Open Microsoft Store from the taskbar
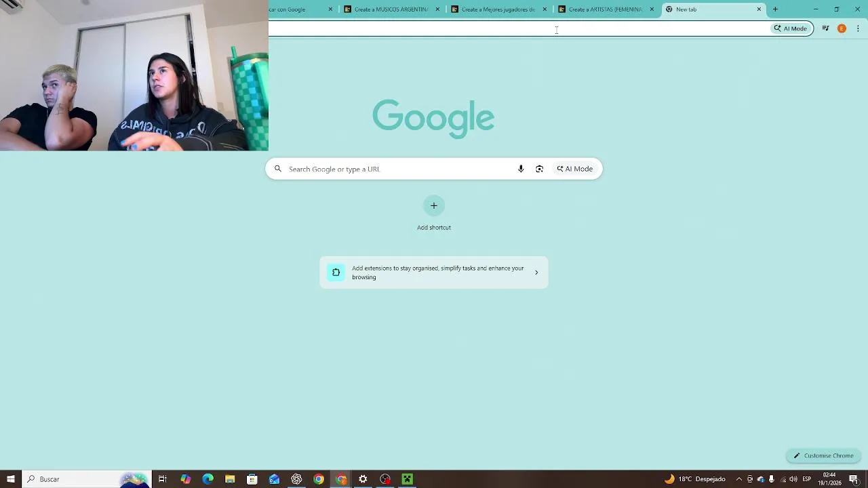Viewport: 868px width, 488px height. point(252,479)
